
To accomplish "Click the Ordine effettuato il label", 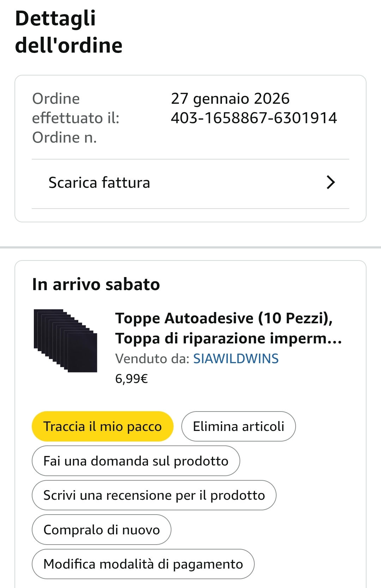I will pyautogui.click(x=75, y=108).
